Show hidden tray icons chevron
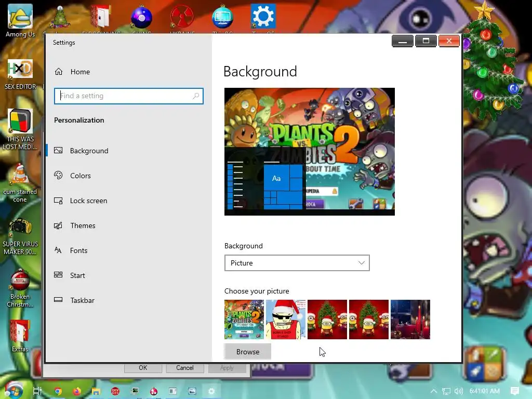 (434, 391)
